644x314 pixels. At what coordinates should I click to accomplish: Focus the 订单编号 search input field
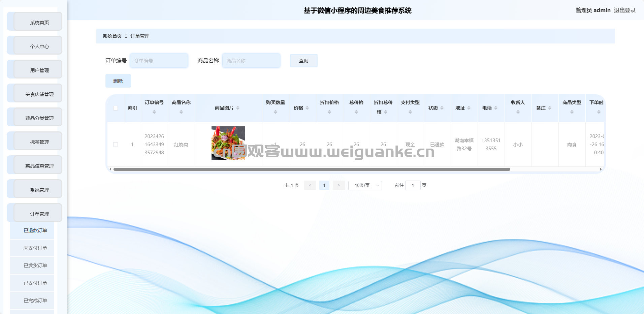click(x=159, y=61)
